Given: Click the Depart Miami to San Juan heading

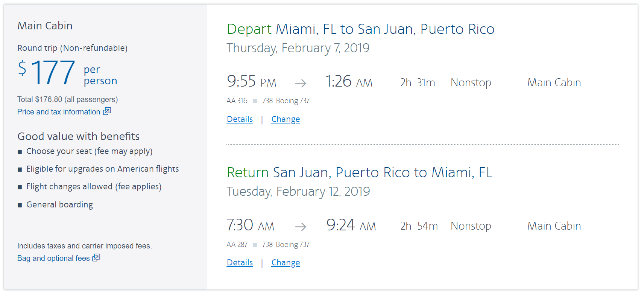Looking at the screenshot, I should coord(360,29).
